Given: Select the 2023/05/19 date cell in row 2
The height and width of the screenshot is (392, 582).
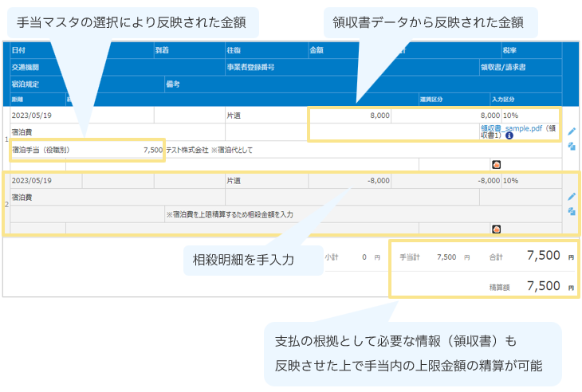Looking at the screenshot, I should pyautogui.click(x=32, y=181).
